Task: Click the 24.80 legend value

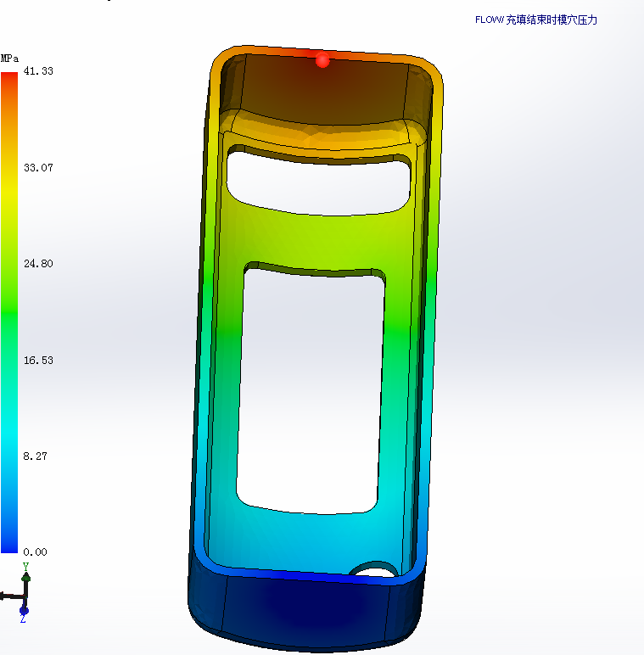Action: pyautogui.click(x=39, y=264)
